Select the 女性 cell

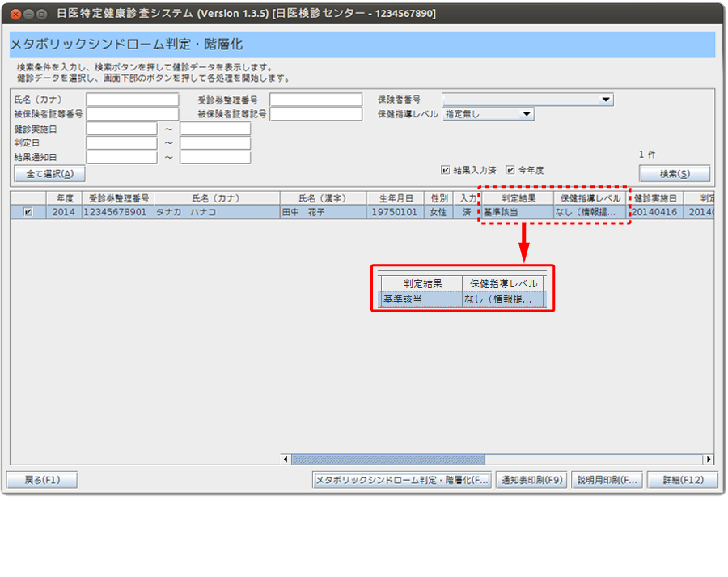tap(438, 212)
